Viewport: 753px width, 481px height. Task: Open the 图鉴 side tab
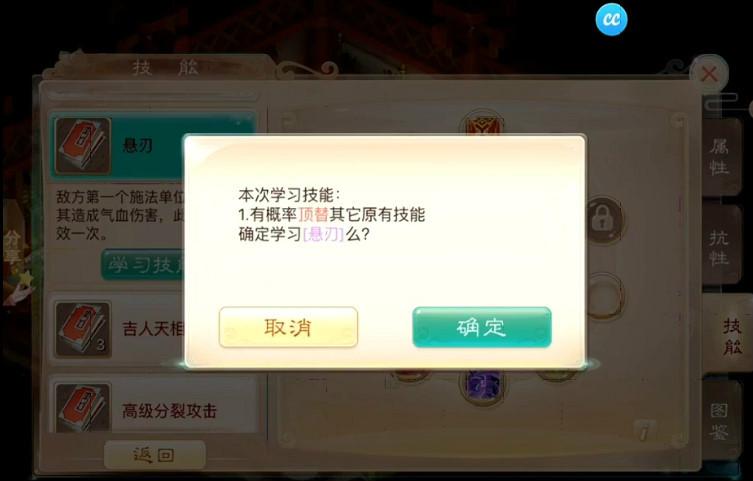(719, 421)
